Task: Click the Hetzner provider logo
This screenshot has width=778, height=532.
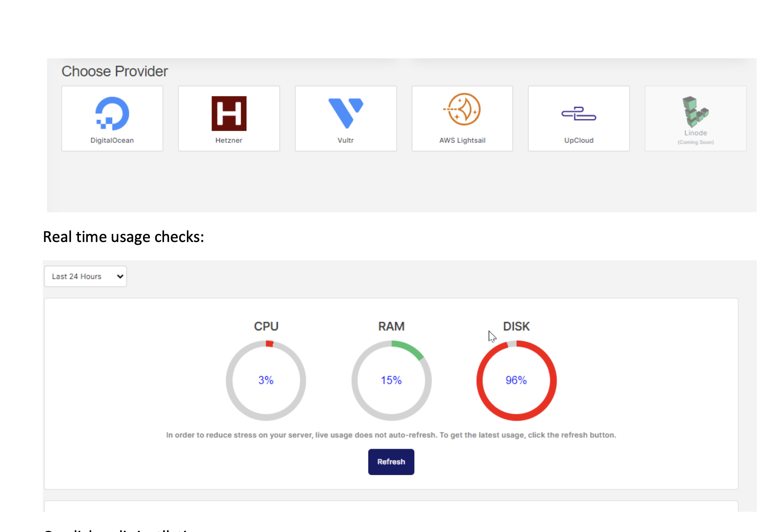Action: coord(228,112)
